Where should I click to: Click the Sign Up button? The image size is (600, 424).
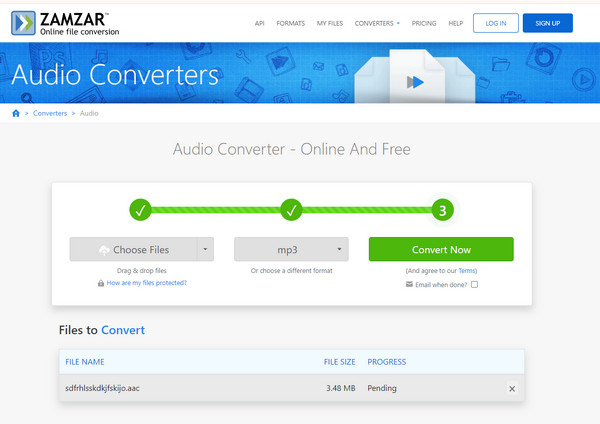[x=548, y=23]
